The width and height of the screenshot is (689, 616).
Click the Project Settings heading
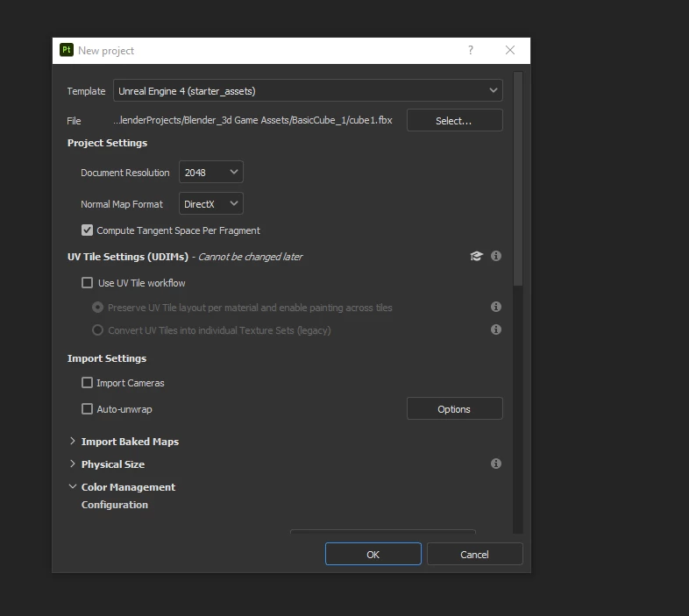pos(107,143)
